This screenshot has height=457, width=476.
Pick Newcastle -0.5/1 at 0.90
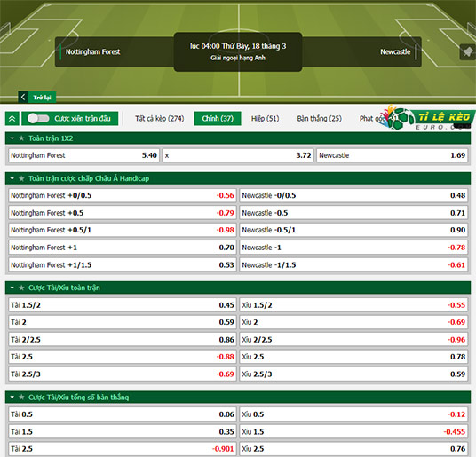coord(353,230)
